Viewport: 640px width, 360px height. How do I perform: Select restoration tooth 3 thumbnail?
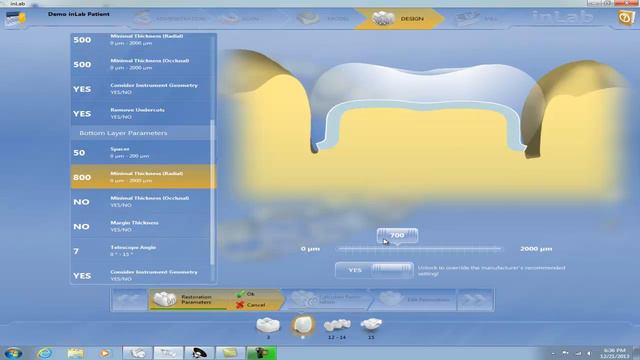point(268,327)
